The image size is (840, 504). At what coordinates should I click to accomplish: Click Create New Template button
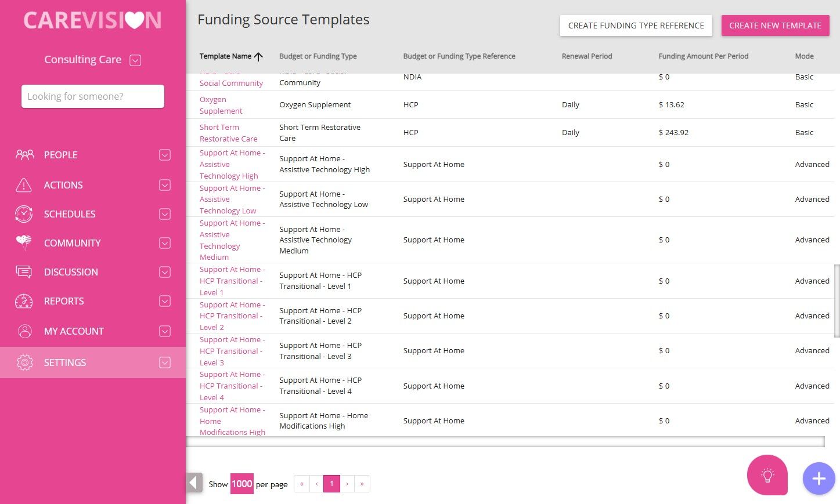click(x=775, y=26)
